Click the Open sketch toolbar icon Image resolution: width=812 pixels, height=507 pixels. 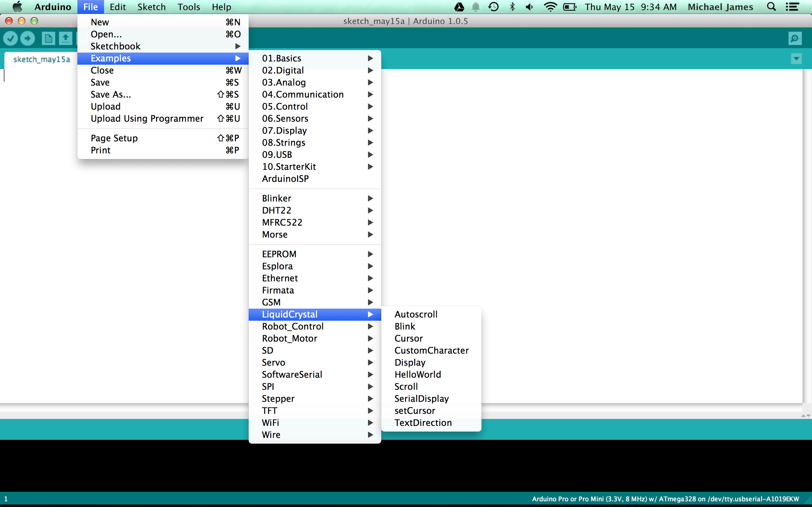click(65, 39)
